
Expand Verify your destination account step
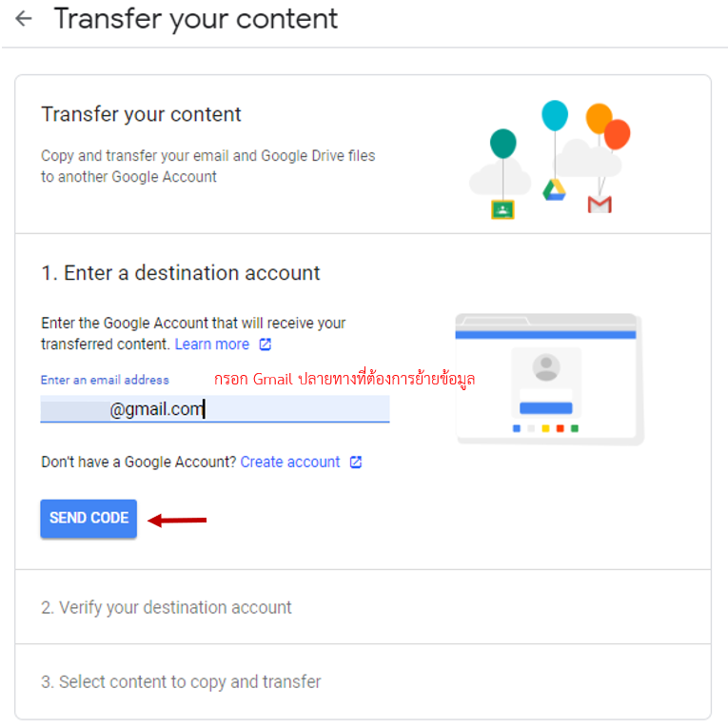pyautogui.click(x=167, y=607)
